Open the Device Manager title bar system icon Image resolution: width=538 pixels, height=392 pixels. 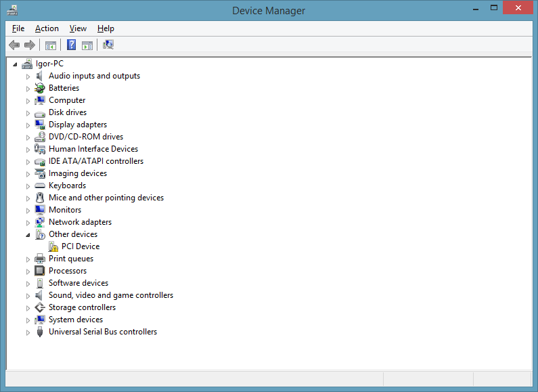click(12, 10)
